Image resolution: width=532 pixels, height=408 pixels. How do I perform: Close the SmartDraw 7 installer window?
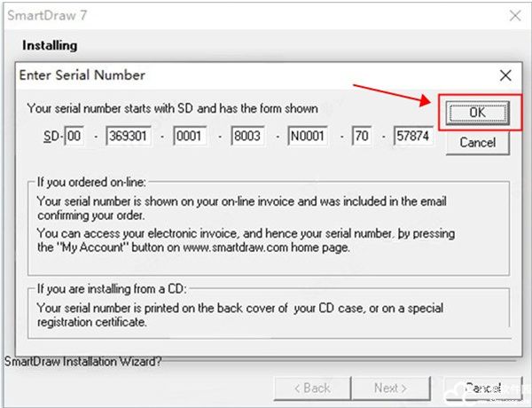coord(515,15)
